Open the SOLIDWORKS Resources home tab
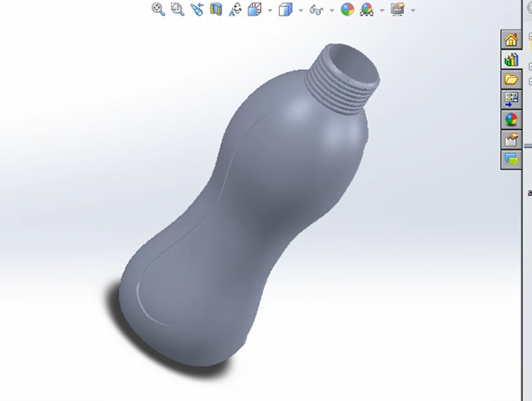The image size is (532, 401). pos(511,39)
